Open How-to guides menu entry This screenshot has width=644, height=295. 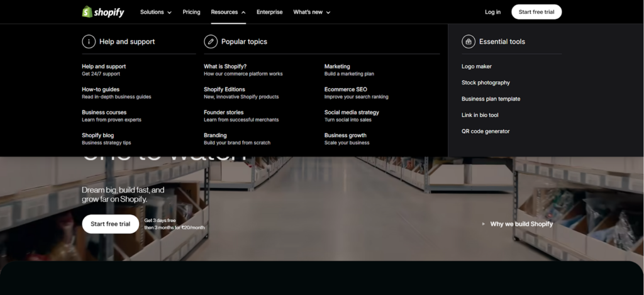click(x=116, y=93)
